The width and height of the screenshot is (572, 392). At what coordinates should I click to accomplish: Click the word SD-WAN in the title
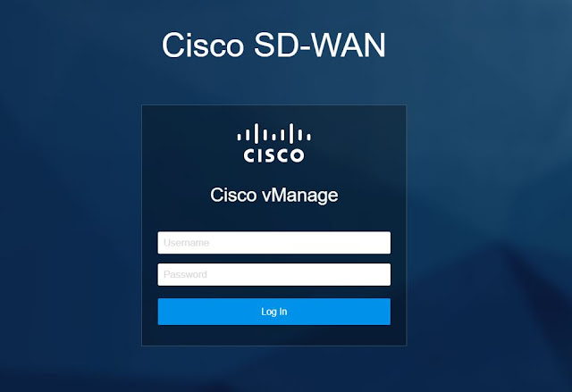(320, 45)
